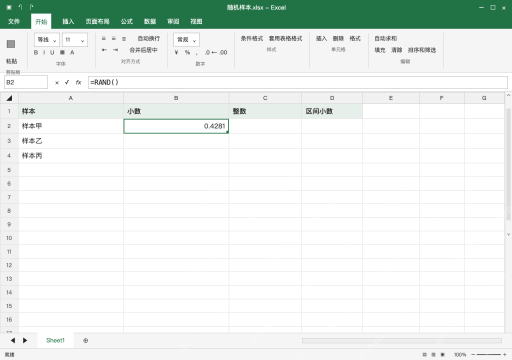Open the File (文件) tab
Screen dimensions: 512x360
point(14,21)
